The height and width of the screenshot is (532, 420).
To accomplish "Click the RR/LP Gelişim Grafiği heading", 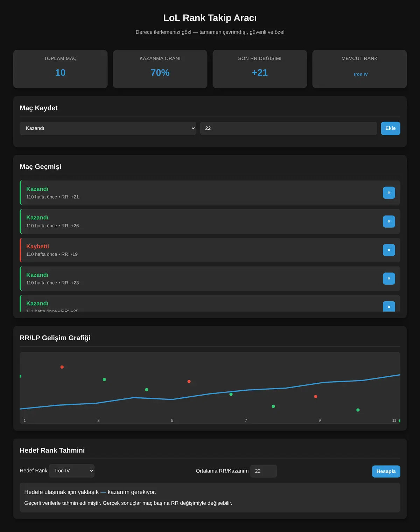I will pyautogui.click(x=55, y=338).
